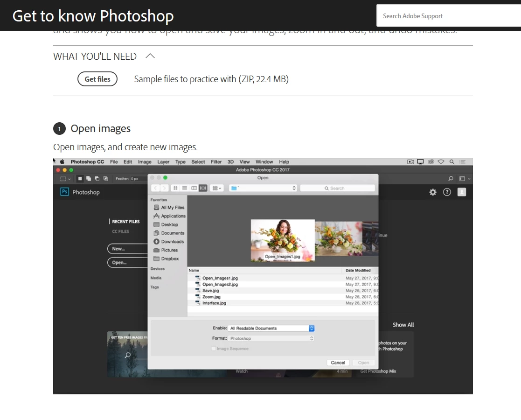
Task: Click Show All link
Action: tap(403, 325)
